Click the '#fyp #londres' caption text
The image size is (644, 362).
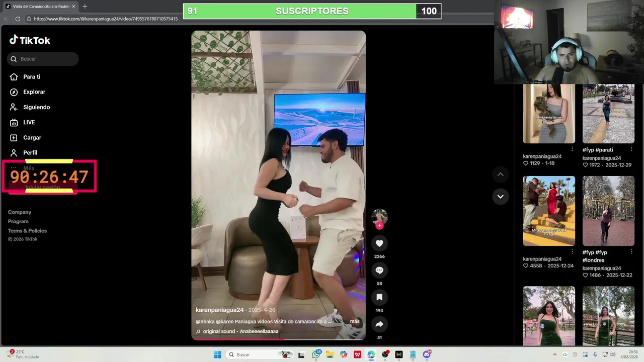(x=595, y=256)
